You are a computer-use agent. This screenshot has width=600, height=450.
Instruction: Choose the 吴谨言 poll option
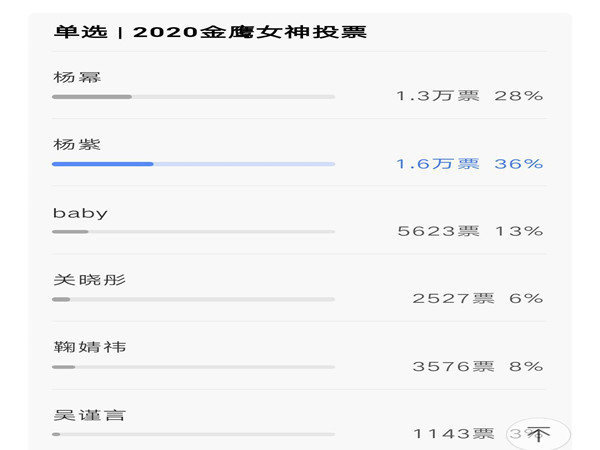coord(299,421)
